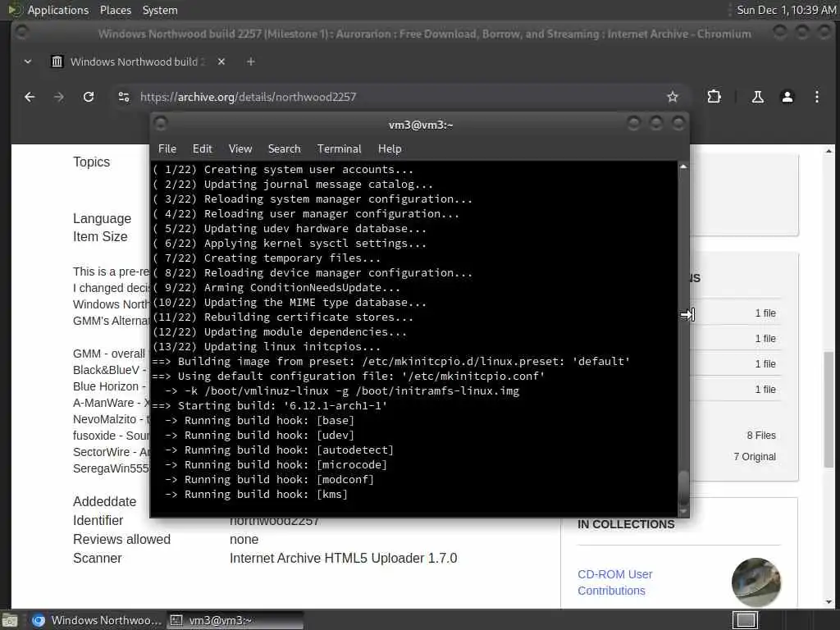The image size is (840, 630).
Task: Click the terminal title vm3@vm3:~
Action: click(421, 125)
